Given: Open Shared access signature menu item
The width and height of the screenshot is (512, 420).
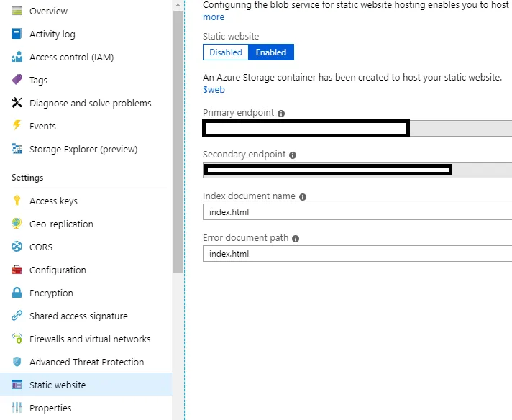Looking at the screenshot, I should (78, 316).
